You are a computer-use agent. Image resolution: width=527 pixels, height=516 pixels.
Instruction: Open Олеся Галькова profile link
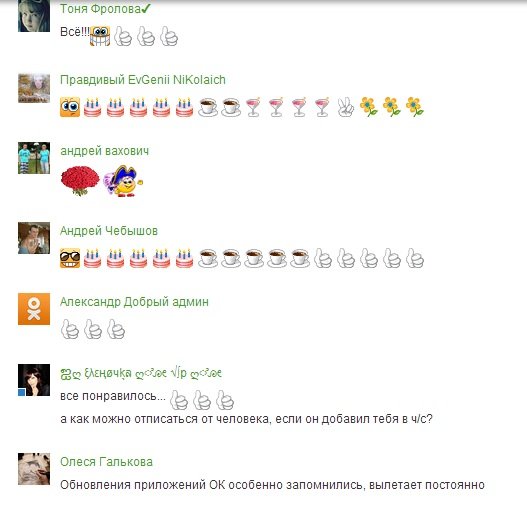(x=107, y=462)
